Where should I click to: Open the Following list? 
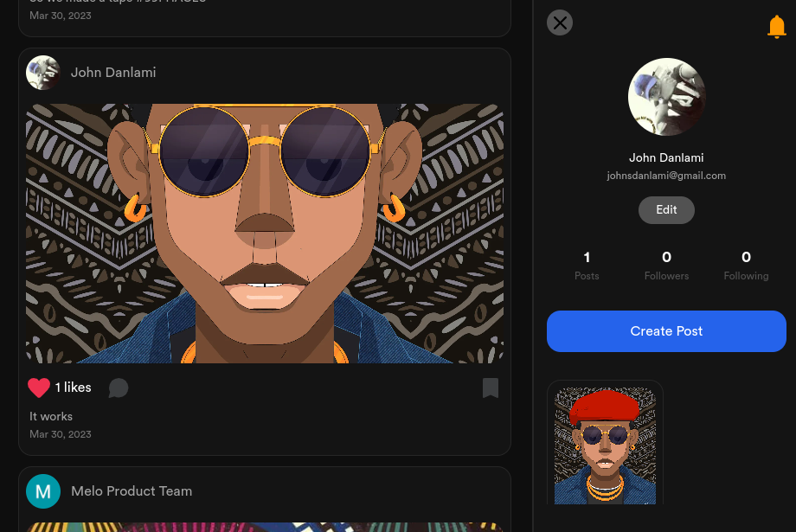pyautogui.click(x=746, y=265)
